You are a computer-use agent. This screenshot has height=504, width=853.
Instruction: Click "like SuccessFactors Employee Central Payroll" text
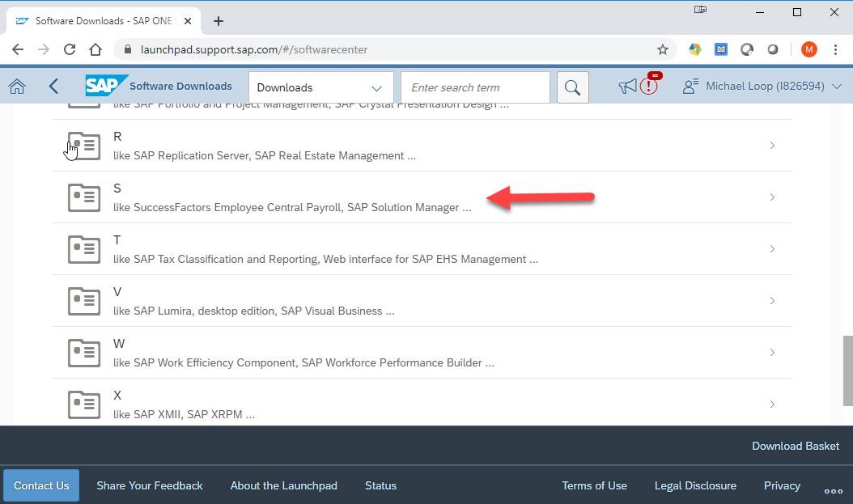click(292, 207)
